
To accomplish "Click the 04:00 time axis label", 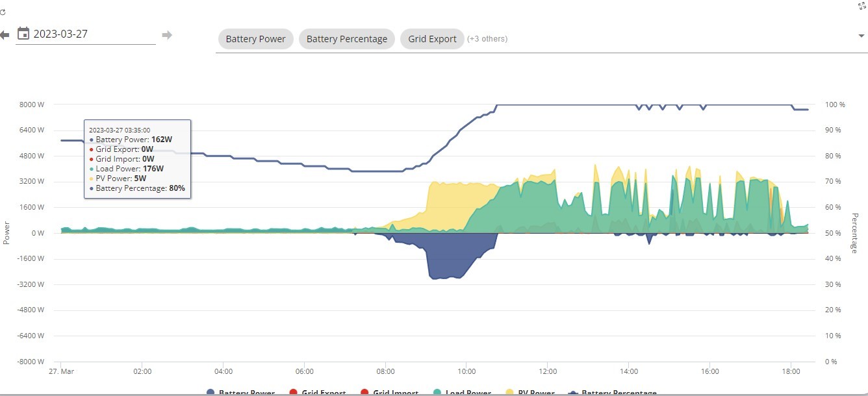I will tap(223, 372).
